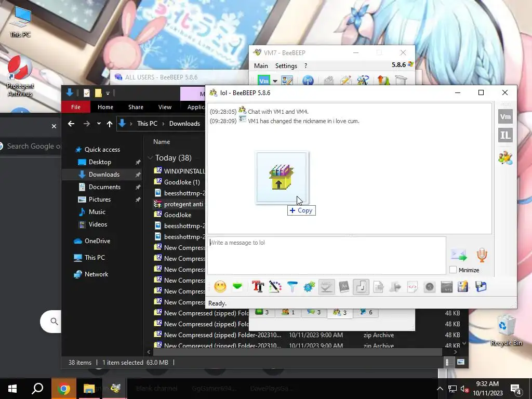Send the message using the green arrow button
This screenshot has height=399, width=532.
(x=459, y=255)
